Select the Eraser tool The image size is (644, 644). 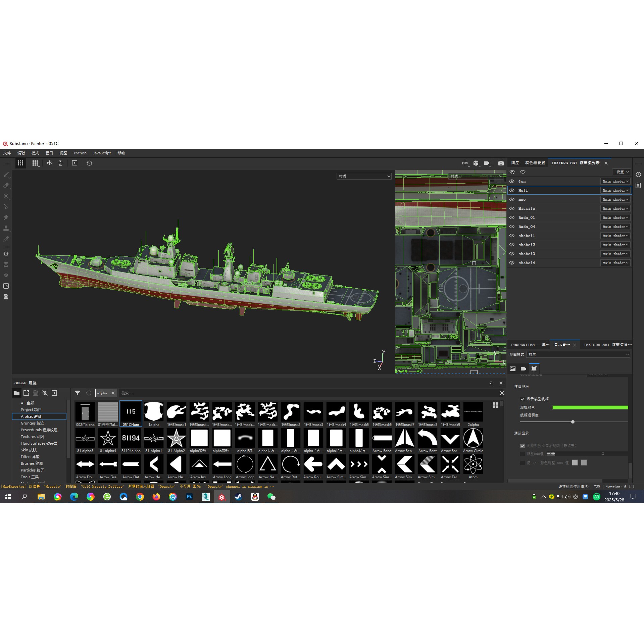[6, 185]
